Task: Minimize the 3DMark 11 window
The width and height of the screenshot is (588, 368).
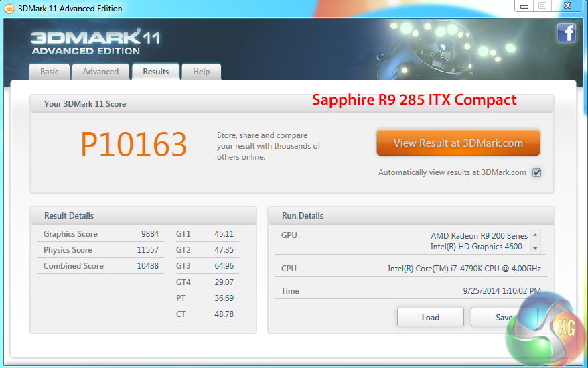Action: [524, 7]
